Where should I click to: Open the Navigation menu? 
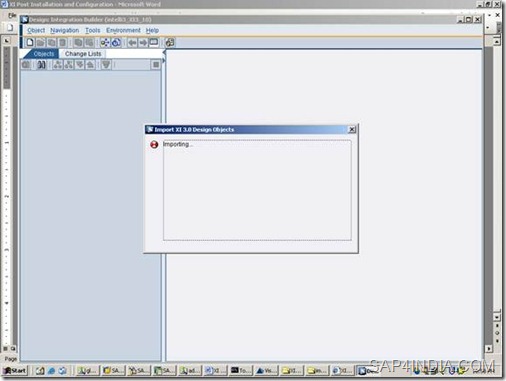click(64, 30)
